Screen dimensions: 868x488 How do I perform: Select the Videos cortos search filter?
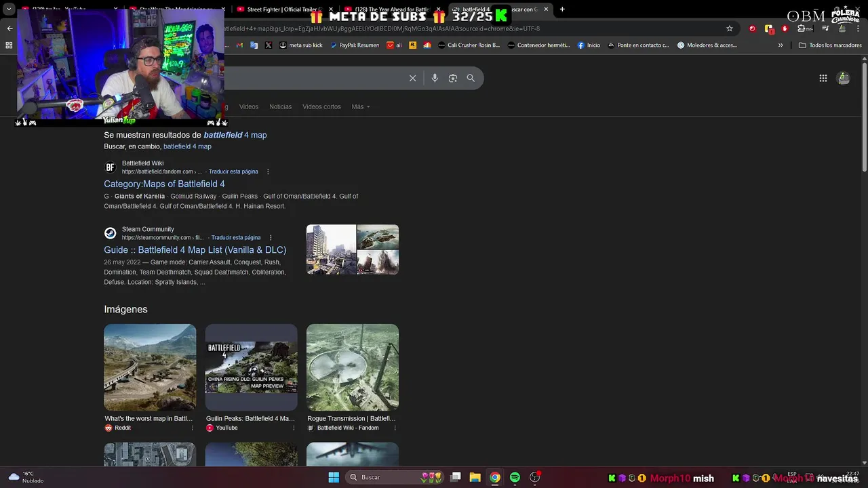tap(321, 106)
